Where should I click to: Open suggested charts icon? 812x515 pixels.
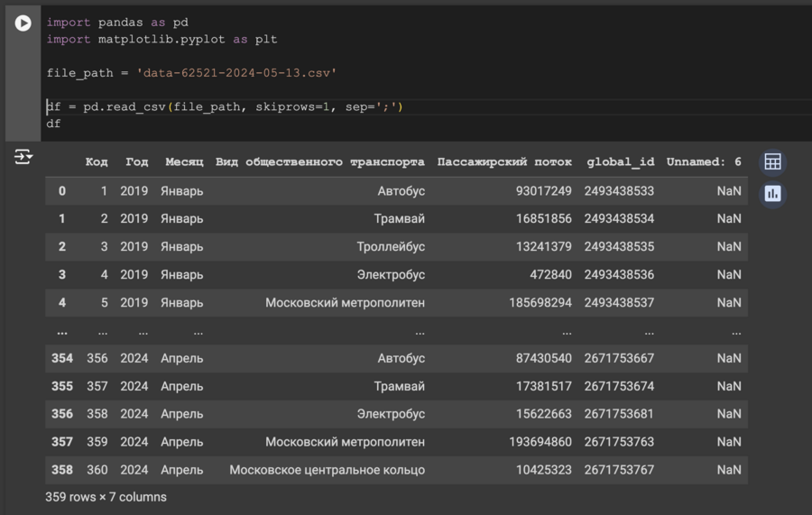coord(772,193)
